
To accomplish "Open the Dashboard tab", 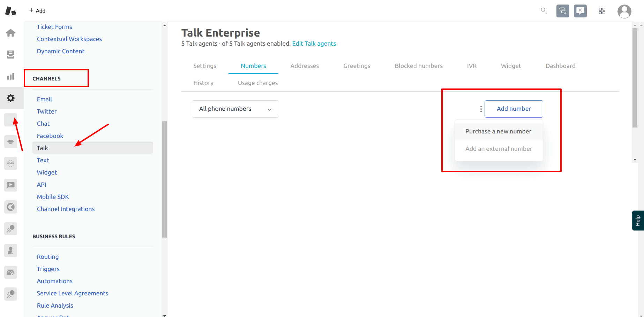I will pyautogui.click(x=561, y=66).
